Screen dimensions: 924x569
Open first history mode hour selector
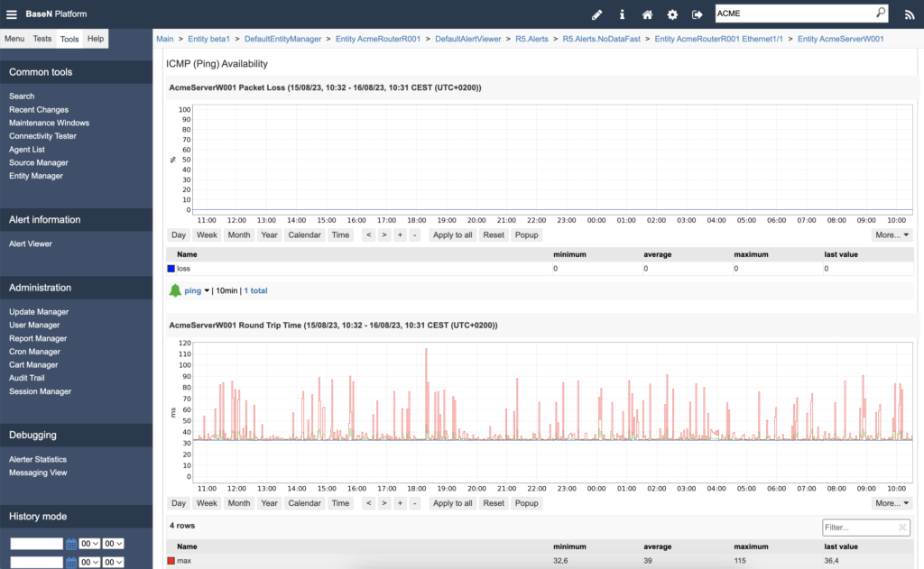[x=89, y=544]
